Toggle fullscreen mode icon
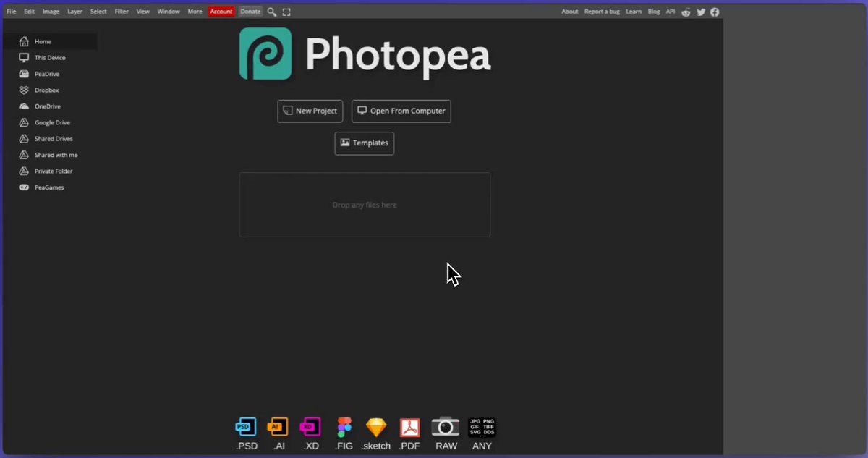This screenshot has width=868, height=458. pyautogui.click(x=286, y=12)
